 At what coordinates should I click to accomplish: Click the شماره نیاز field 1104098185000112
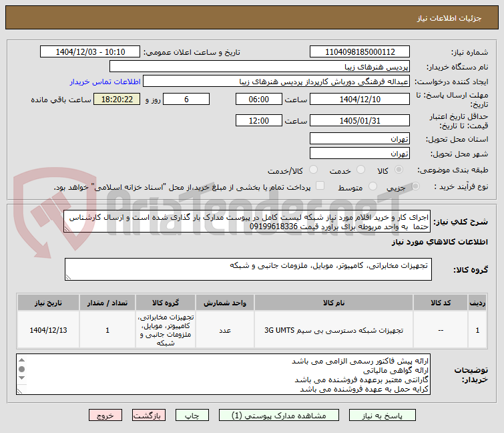pyautogui.click(x=360, y=52)
